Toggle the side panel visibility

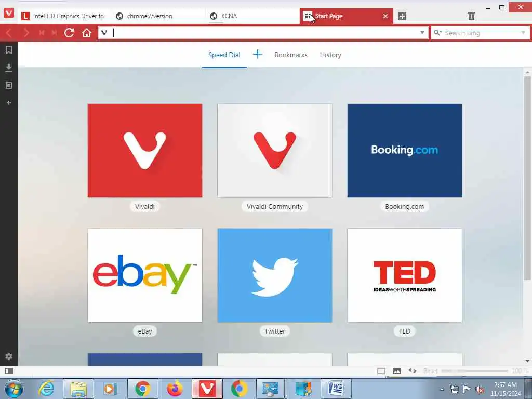coord(9,371)
